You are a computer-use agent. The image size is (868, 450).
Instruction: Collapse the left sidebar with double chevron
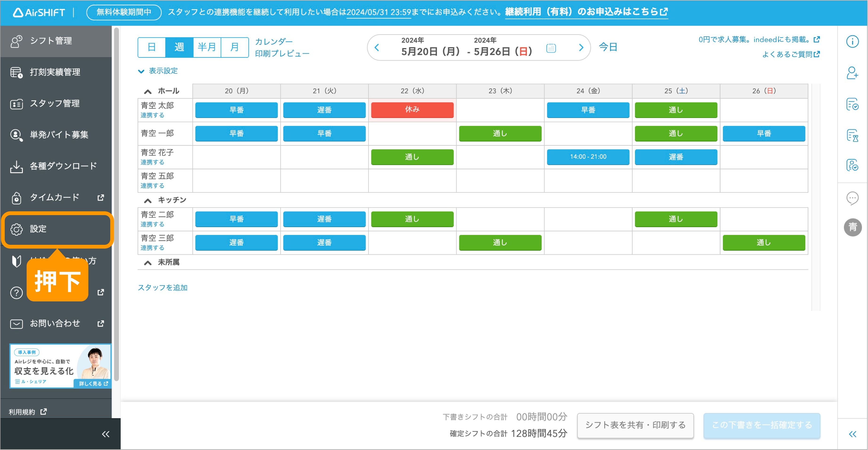106,434
